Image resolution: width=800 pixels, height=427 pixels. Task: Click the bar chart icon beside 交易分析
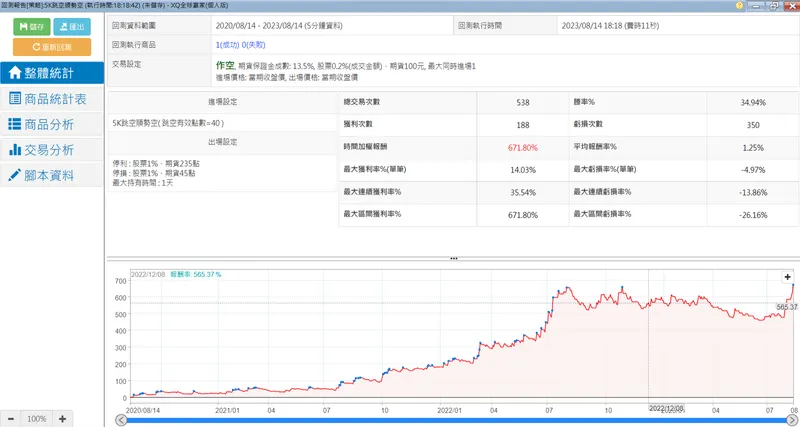[x=15, y=150]
